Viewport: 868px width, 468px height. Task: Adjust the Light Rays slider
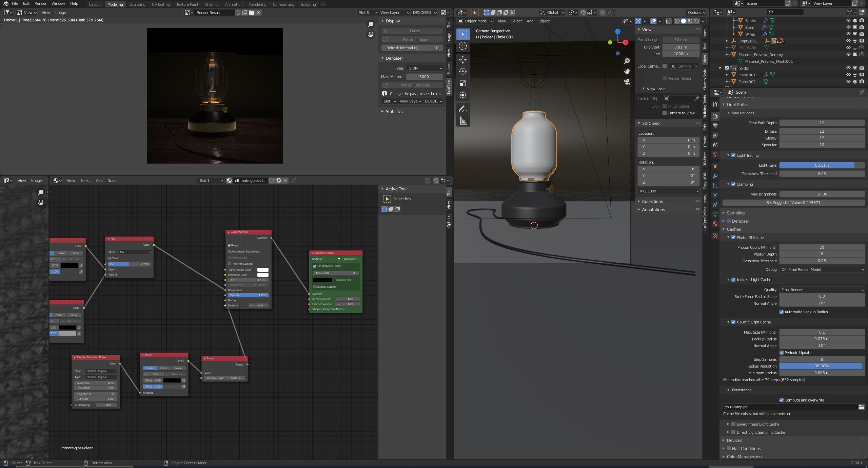[822, 165]
